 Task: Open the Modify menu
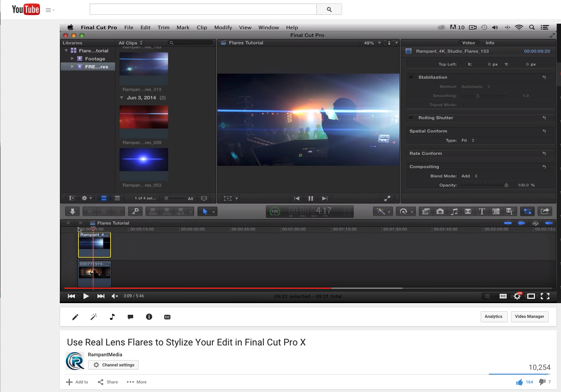pos(223,28)
